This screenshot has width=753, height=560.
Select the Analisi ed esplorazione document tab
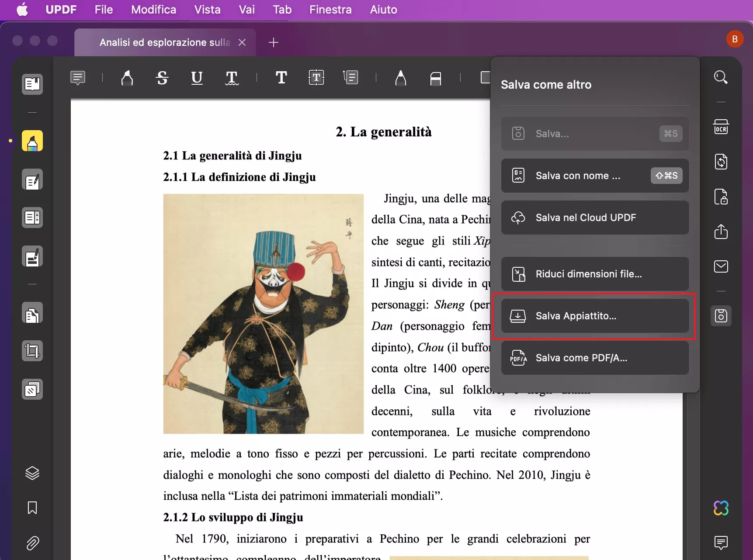click(x=165, y=42)
